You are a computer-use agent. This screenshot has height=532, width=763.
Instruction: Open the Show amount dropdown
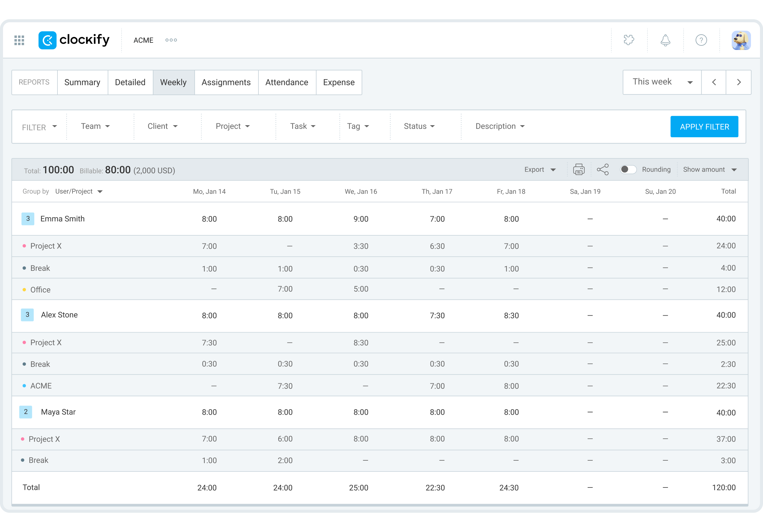tap(710, 169)
